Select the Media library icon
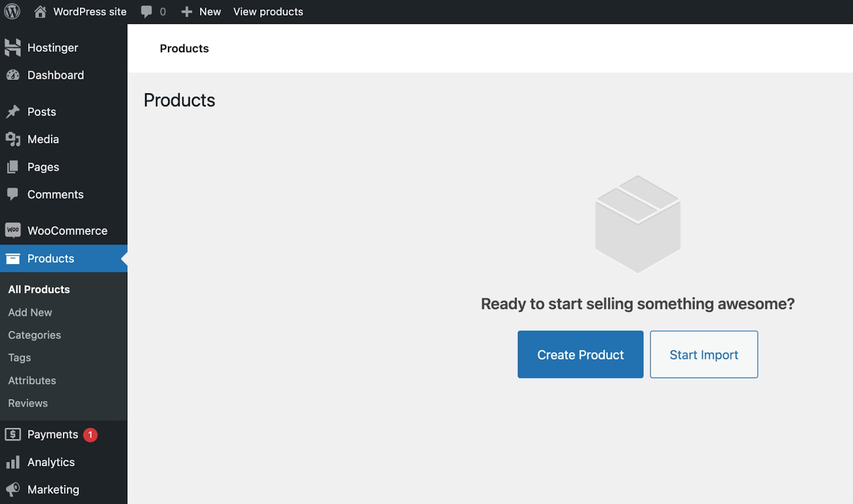 [x=13, y=139]
